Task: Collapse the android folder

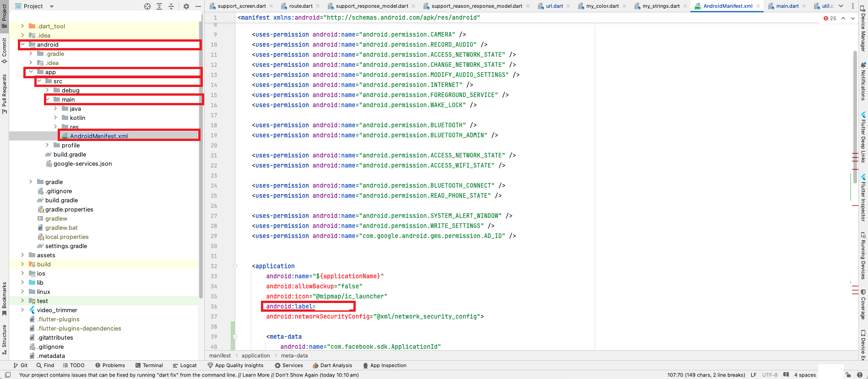Action: click(x=22, y=44)
